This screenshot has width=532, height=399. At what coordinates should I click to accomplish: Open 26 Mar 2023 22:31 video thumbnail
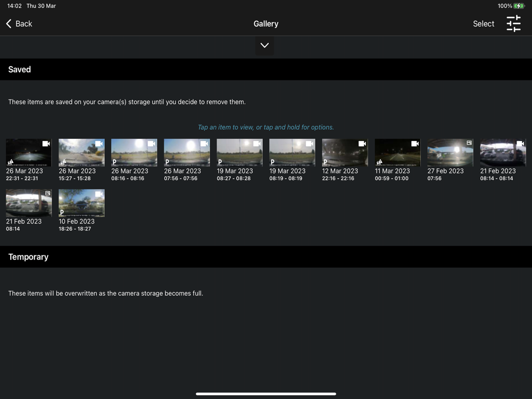pyautogui.click(x=29, y=152)
